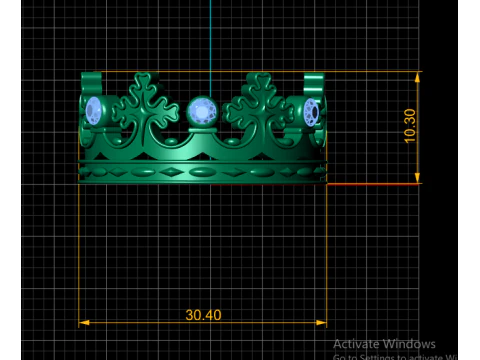Select the 10.30 height dimension text

(x=410, y=126)
